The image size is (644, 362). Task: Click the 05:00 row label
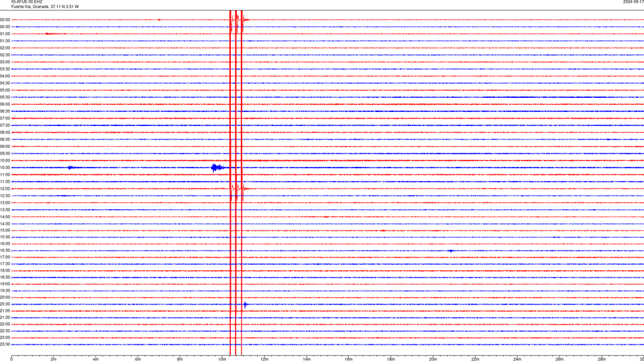click(5, 90)
